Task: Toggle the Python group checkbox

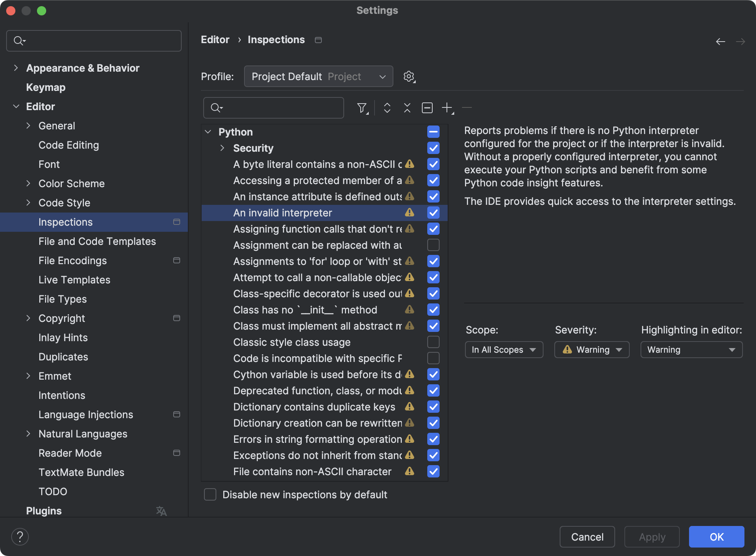Action: (433, 132)
